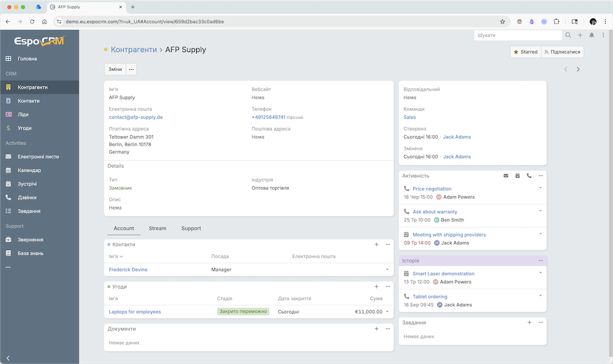Screen dimensions: 613x364
Task: Open Історія panel options menu
Action: coord(541,261)
